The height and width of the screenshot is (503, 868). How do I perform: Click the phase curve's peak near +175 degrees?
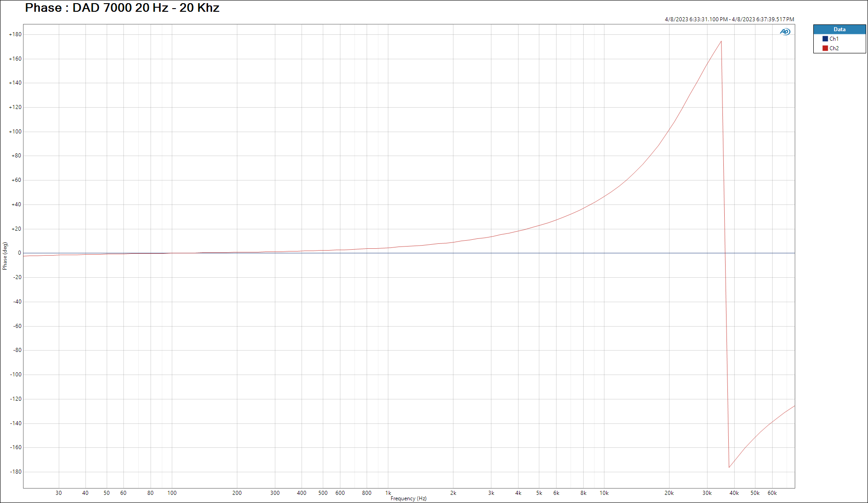coord(721,42)
